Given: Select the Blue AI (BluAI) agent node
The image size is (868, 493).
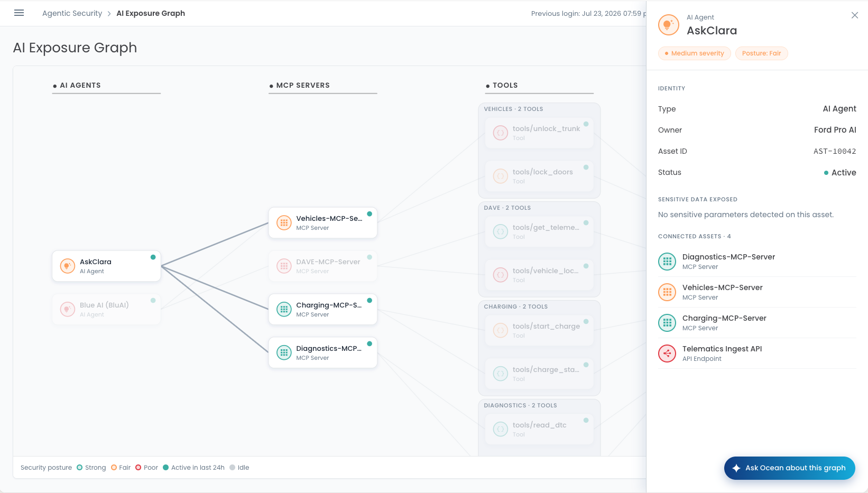Looking at the screenshot, I should click(106, 309).
